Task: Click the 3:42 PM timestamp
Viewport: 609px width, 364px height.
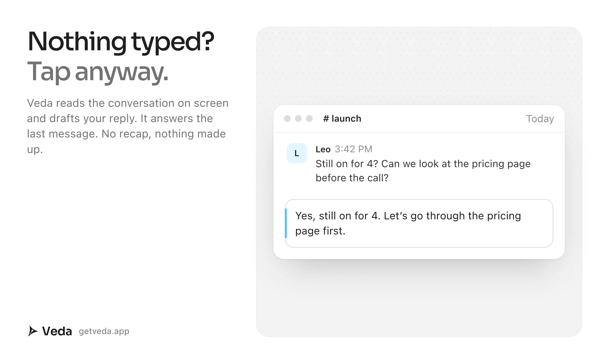Action: 354,149
